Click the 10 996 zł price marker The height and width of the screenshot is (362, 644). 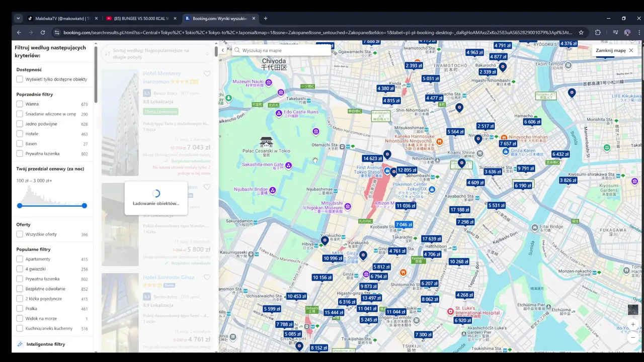(333, 258)
